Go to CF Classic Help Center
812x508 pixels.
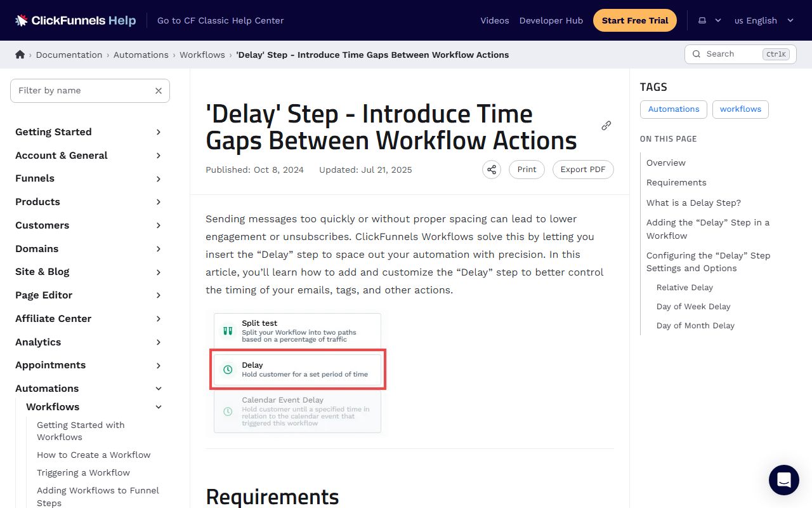point(220,20)
